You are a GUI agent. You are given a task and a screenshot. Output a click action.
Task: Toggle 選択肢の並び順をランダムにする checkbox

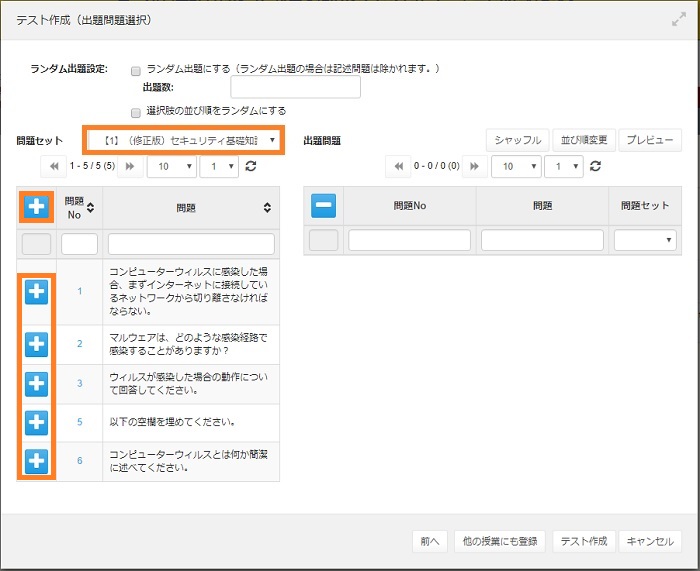click(x=135, y=112)
